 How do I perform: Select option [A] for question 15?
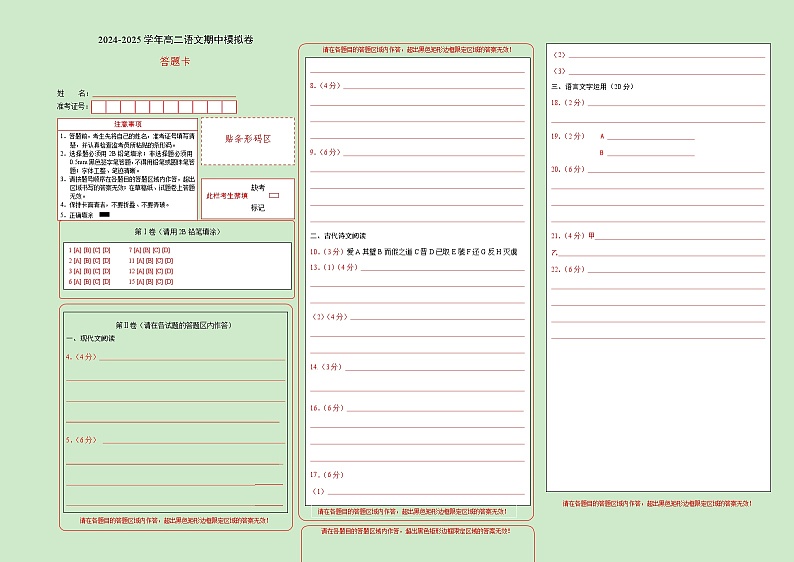pyautogui.click(x=137, y=282)
